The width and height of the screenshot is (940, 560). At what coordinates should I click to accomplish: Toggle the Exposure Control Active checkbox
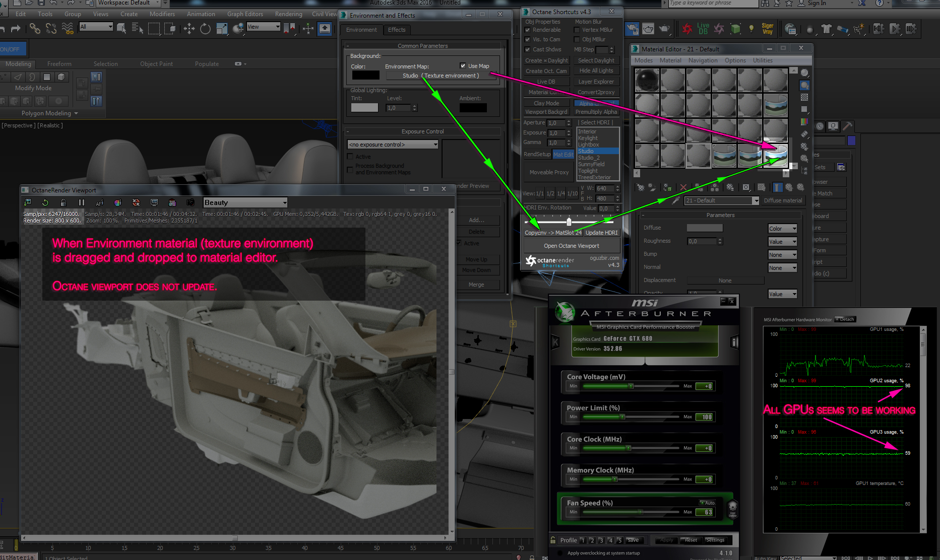(x=350, y=157)
